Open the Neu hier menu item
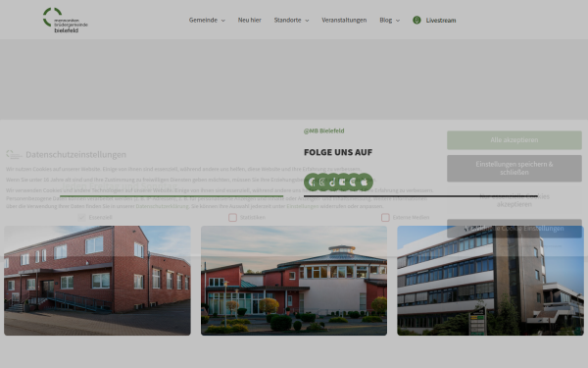 (249, 20)
